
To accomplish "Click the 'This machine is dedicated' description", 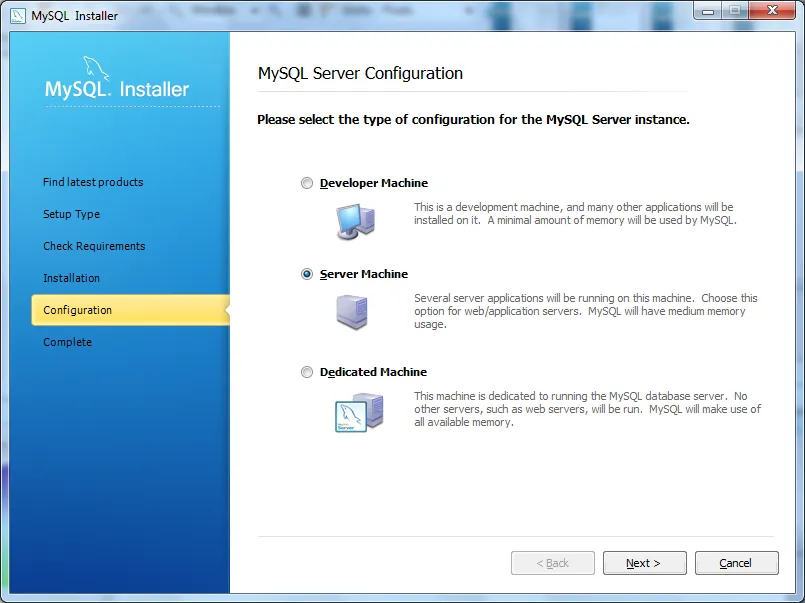I will pyautogui.click(x=587, y=409).
